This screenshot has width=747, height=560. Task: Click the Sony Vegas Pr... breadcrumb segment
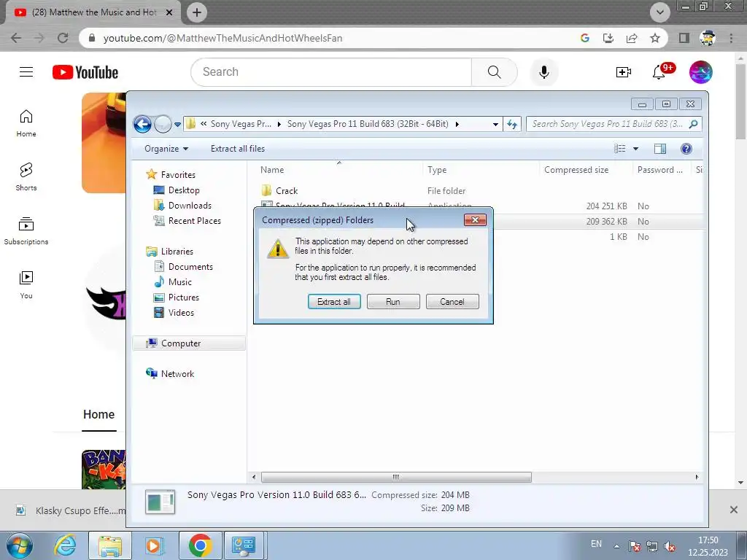coord(241,124)
